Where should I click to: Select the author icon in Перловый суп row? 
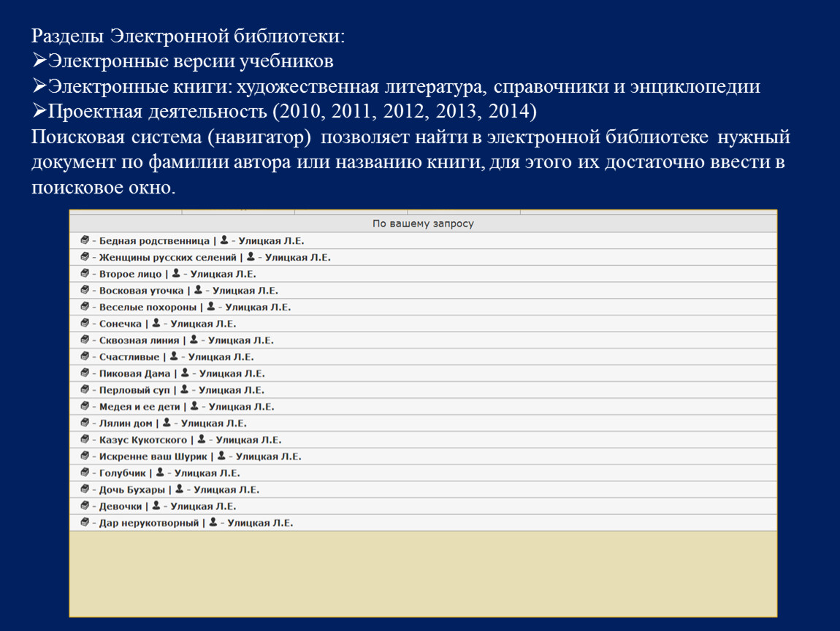pos(184,390)
